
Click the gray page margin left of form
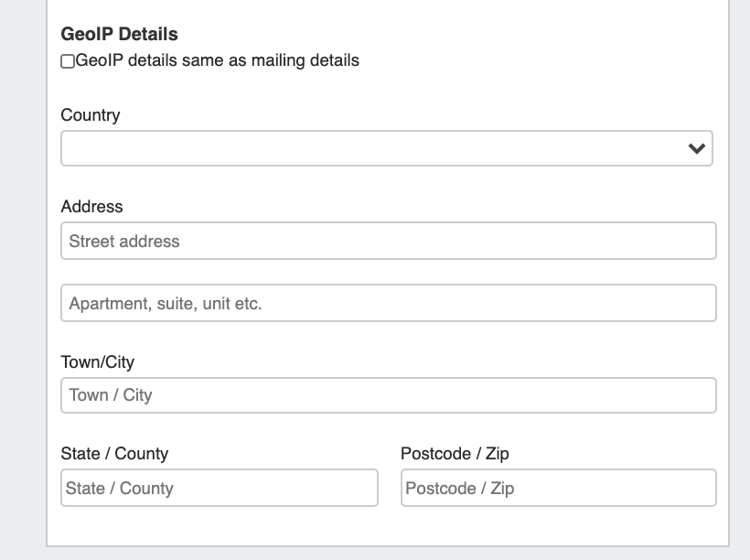pyautogui.click(x=22, y=275)
